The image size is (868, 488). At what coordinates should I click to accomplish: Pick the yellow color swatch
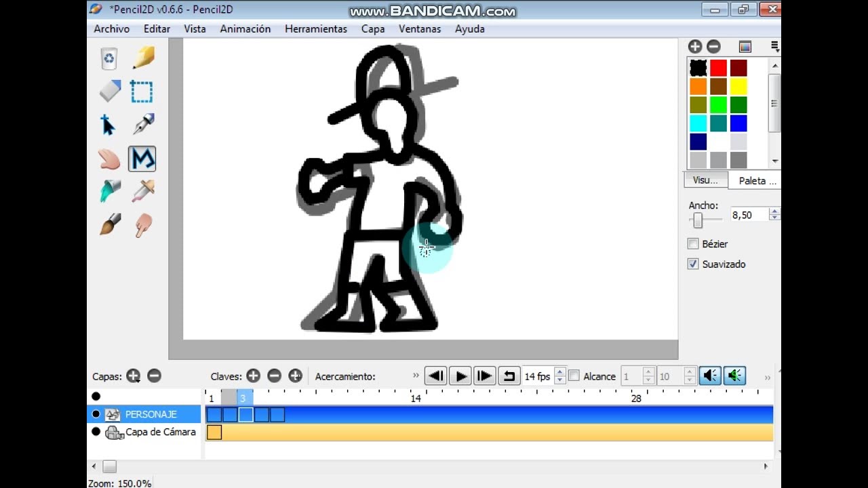(x=738, y=86)
